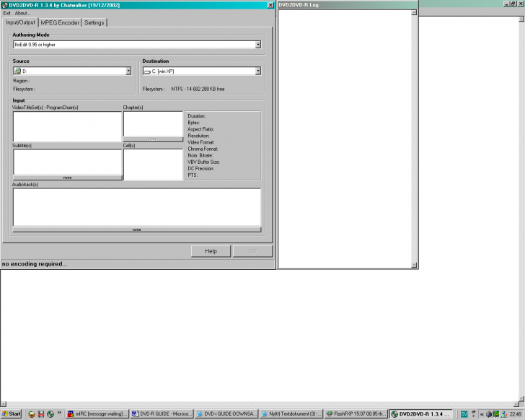Click in the Subtitle(s) list box
The image size is (525, 420).
(67, 162)
